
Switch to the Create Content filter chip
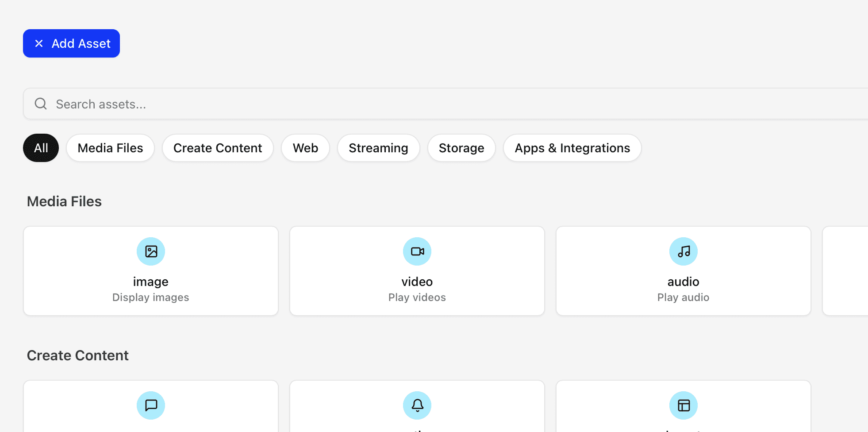(218, 148)
